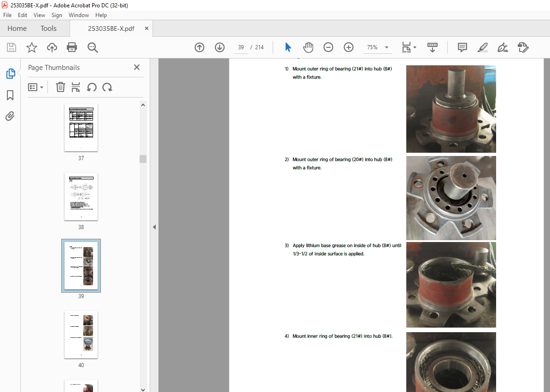The width and height of the screenshot is (550, 392).
Task: Open the Sign menu
Action: (57, 15)
